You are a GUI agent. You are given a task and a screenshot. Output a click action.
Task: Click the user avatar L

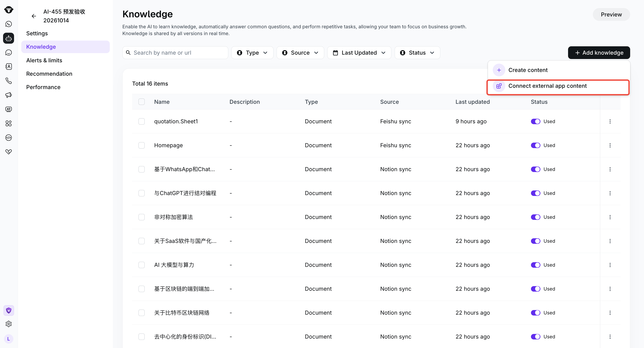pyautogui.click(x=9, y=339)
